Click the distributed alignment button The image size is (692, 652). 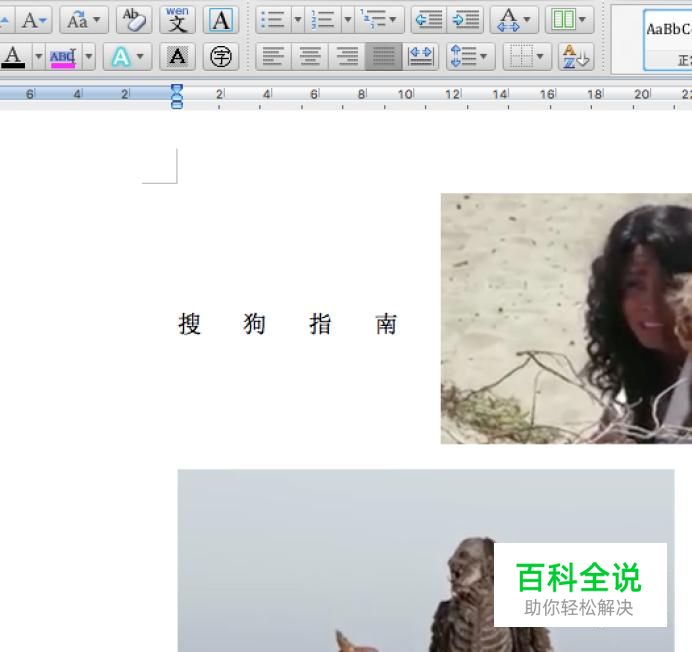pyautogui.click(x=421, y=57)
